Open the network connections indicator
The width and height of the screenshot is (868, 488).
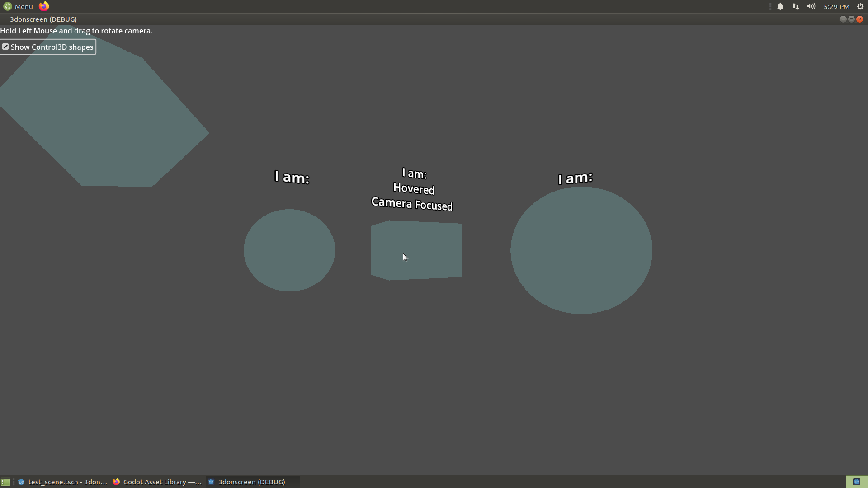coord(795,6)
